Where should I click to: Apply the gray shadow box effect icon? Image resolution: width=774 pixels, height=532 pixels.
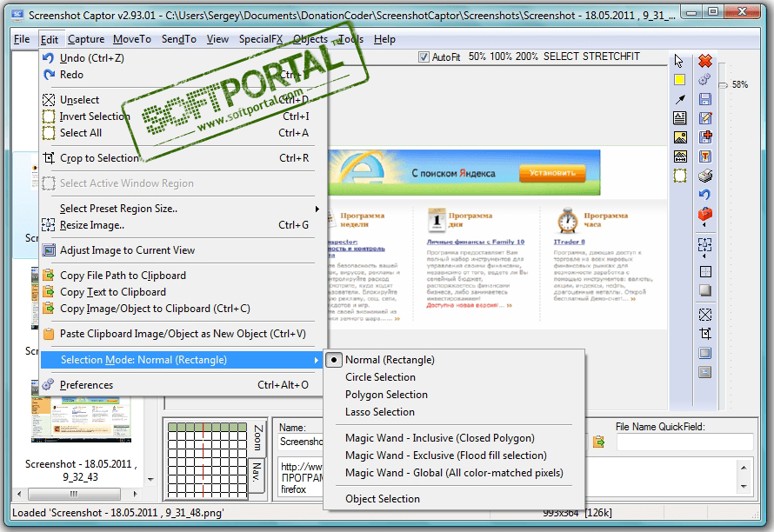coord(705,290)
